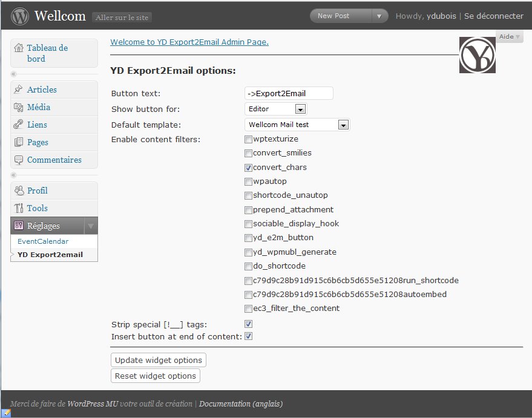Screen dimensions: 532x418
Task: Collapse the Réglages menu arrow
Action: point(91,226)
